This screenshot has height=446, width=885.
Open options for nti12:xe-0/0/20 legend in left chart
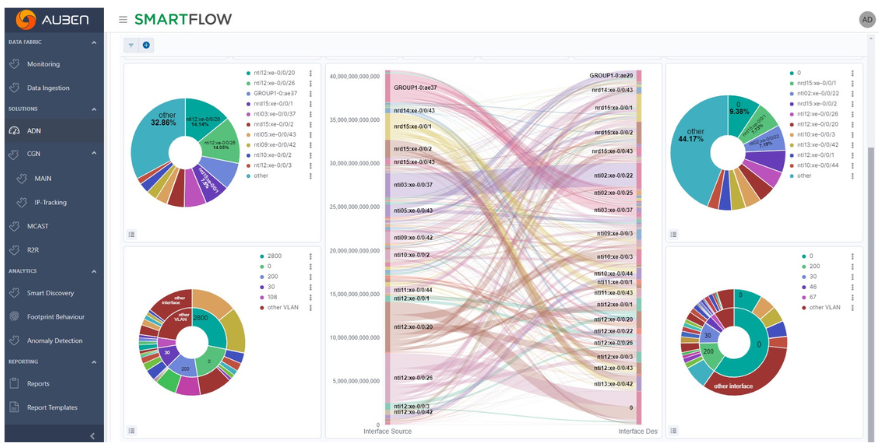coord(310,73)
